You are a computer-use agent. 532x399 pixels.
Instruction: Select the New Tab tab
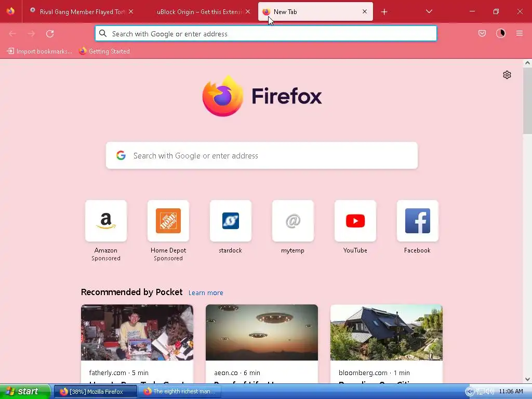pos(315,11)
